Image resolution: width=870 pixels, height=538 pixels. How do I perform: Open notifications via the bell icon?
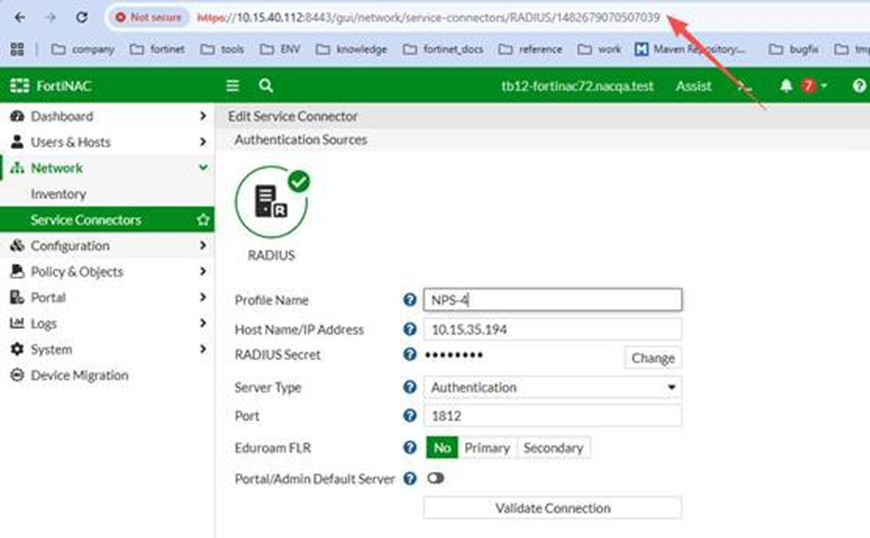click(x=786, y=86)
